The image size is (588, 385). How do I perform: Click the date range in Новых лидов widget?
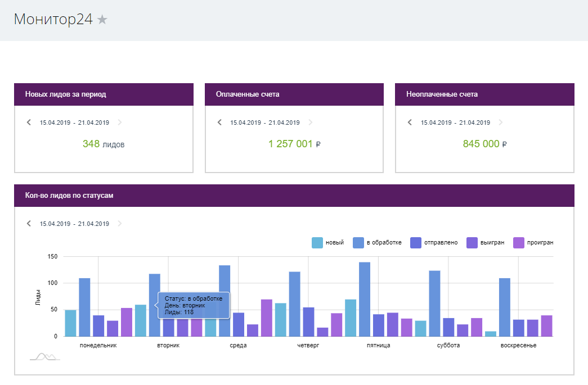pos(74,123)
